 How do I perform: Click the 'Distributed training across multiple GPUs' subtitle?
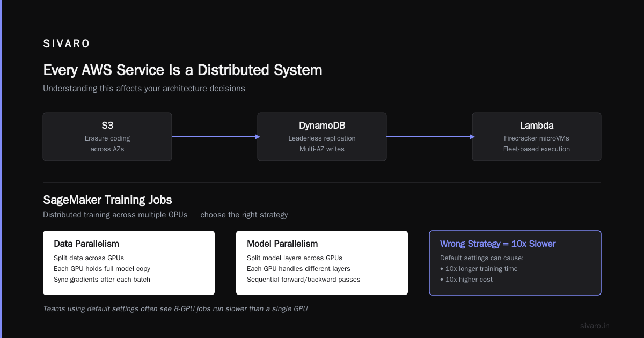[x=165, y=215]
